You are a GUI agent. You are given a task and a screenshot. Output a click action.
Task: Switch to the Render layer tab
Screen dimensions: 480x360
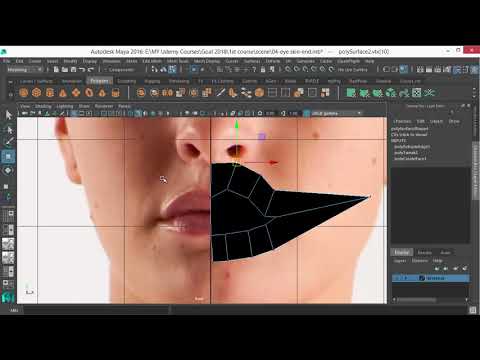pyautogui.click(x=425, y=252)
